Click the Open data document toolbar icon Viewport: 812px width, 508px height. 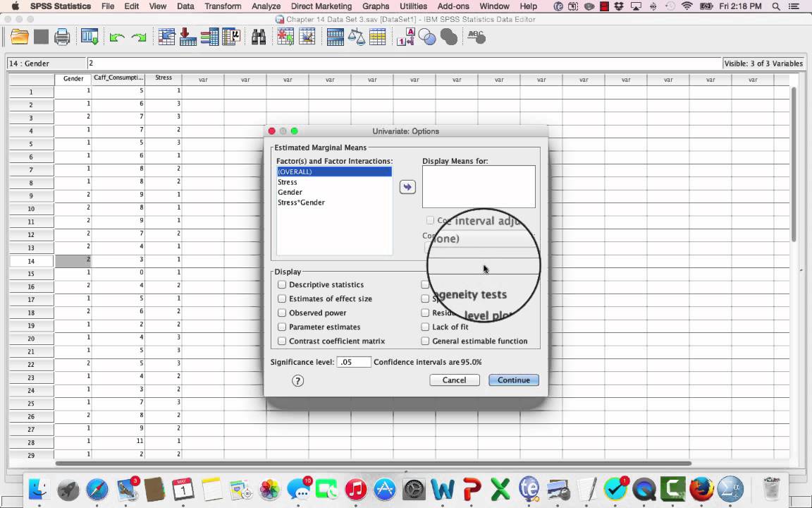(x=20, y=37)
